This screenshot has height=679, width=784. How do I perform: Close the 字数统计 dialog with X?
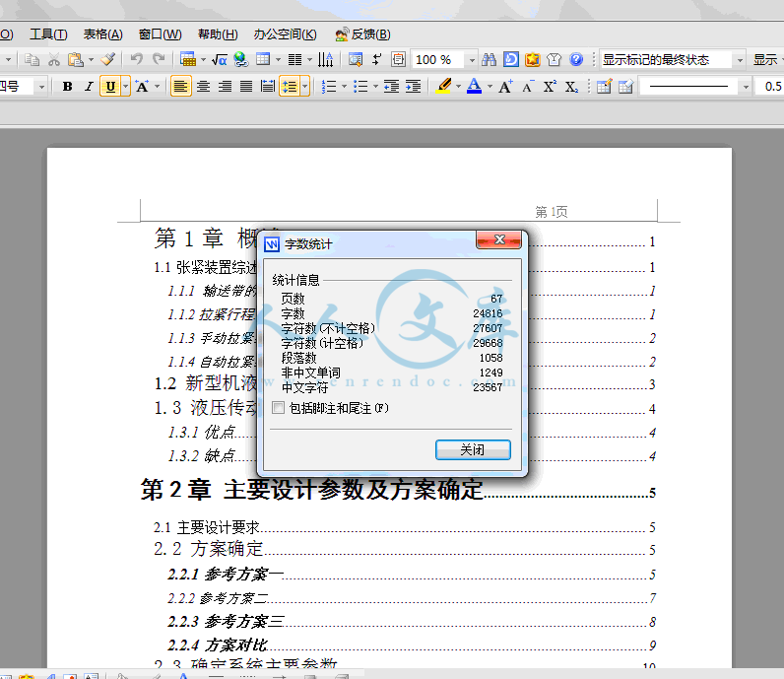pyautogui.click(x=499, y=239)
